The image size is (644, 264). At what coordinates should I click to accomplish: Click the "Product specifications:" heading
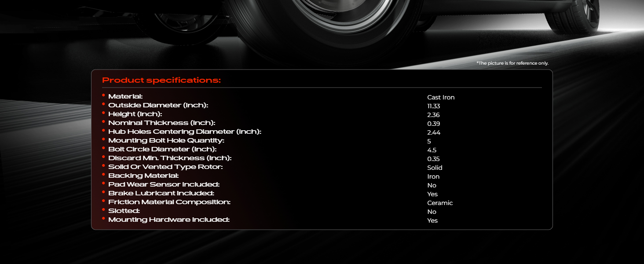pos(161,80)
